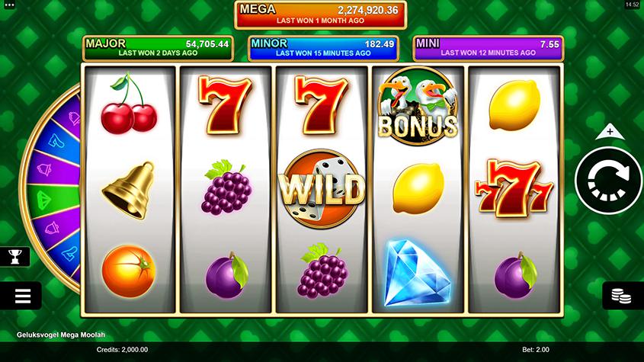Select the MAJOR jackpot banner
Screen dimensions: 644x362
[158, 48]
